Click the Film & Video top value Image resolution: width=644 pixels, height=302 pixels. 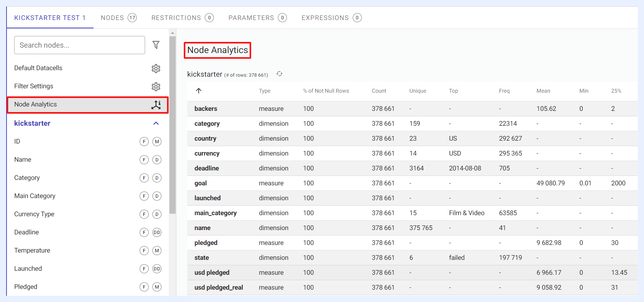point(467,213)
